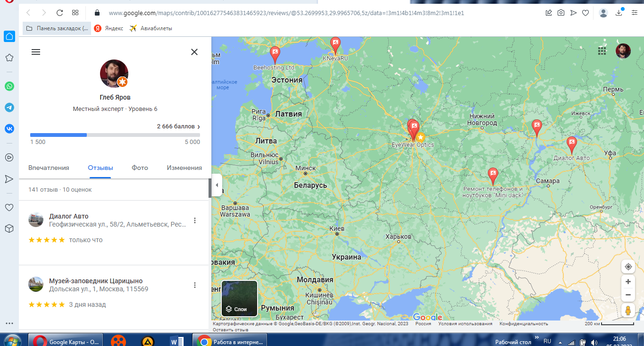Open the sidebar player icon
The width and height of the screenshot is (644, 346).
tap(9, 158)
